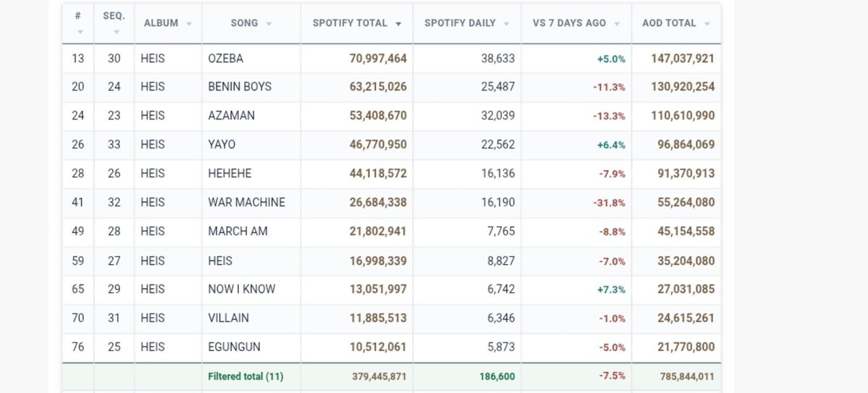Click Spotify total 16,998,339
The height and width of the screenshot is (393, 868).
pyautogui.click(x=378, y=261)
